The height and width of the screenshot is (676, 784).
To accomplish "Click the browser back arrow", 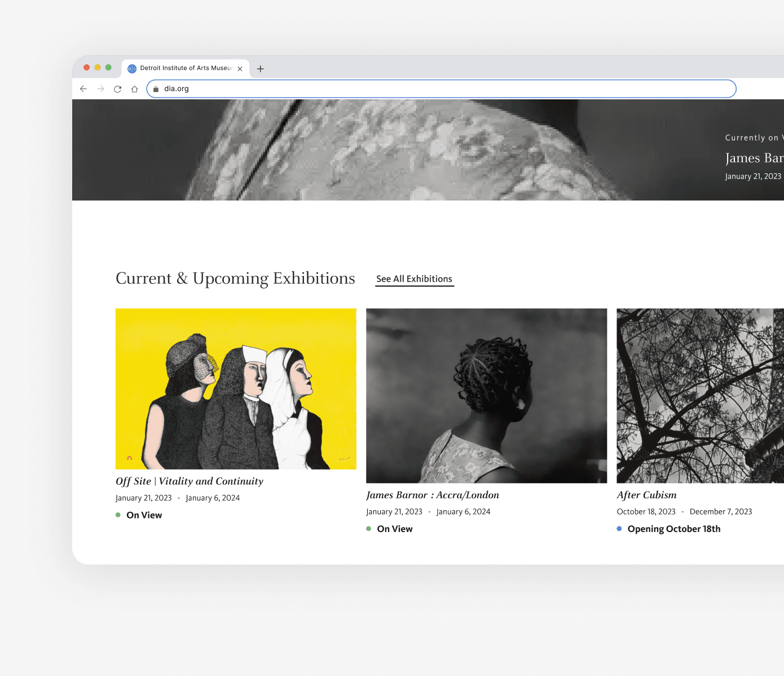I will (83, 89).
